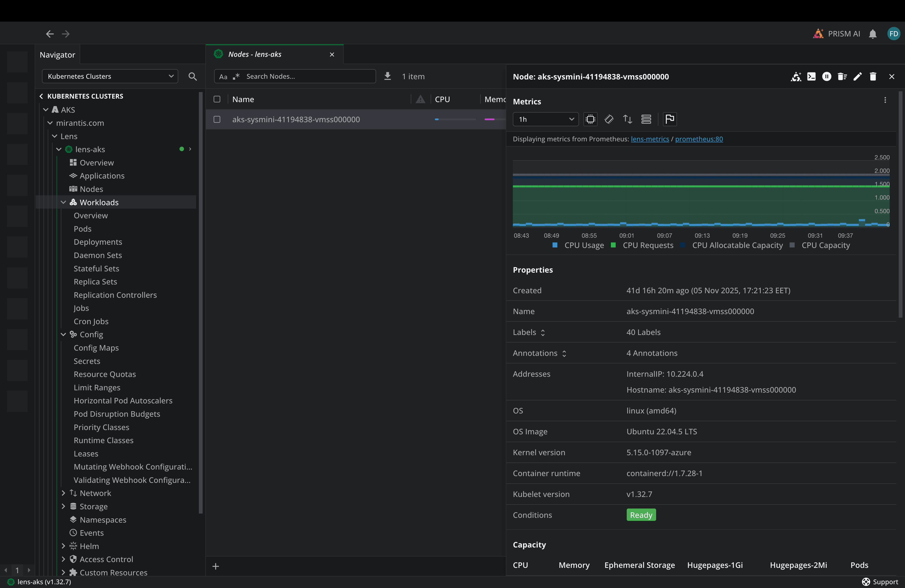Image resolution: width=905 pixels, height=588 pixels.
Task: Check the checkbox for node aks-sysmini-41194838-vmss000000
Action: coord(217,119)
